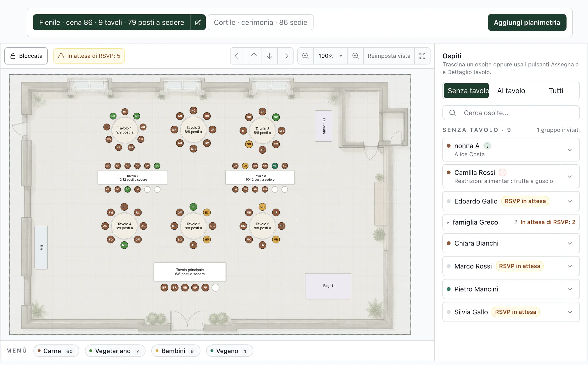The height and width of the screenshot is (365, 588).
Task: Pan the view up with arrow
Action: [254, 56]
